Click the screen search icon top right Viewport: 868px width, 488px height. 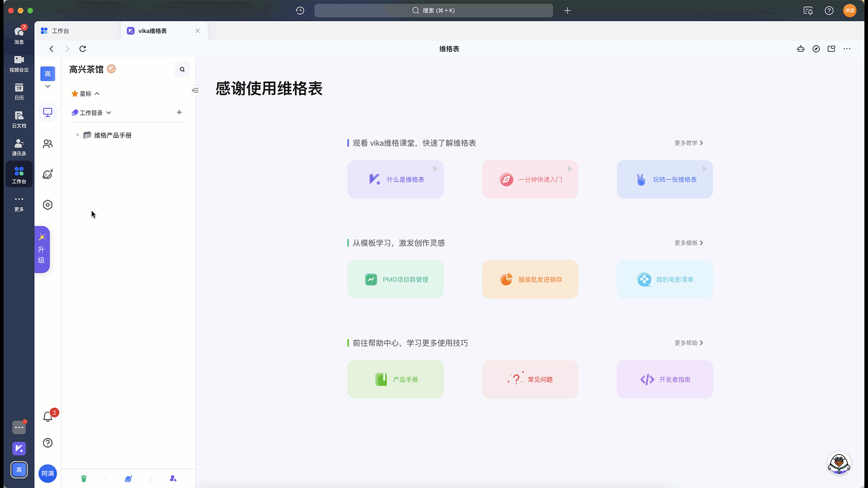tap(808, 10)
